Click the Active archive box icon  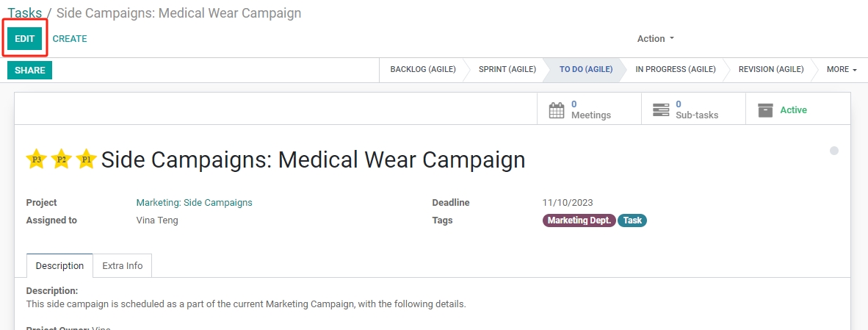coord(765,110)
